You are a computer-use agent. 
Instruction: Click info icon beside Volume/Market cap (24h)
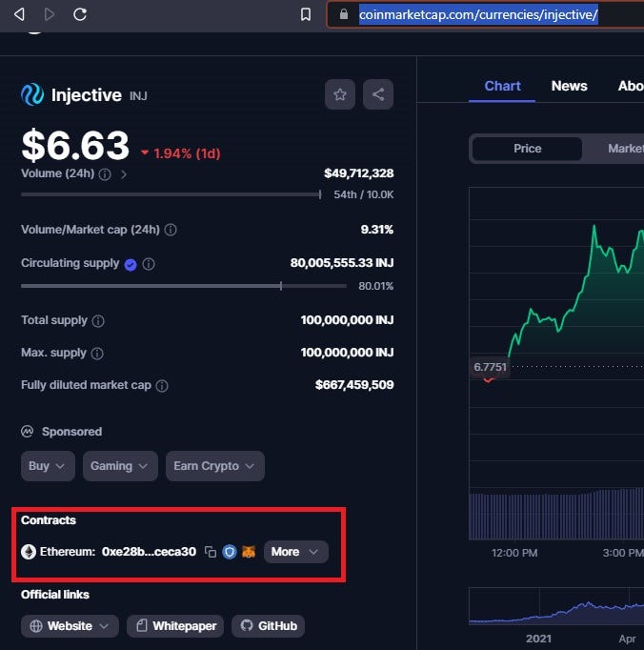click(x=171, y=230)
